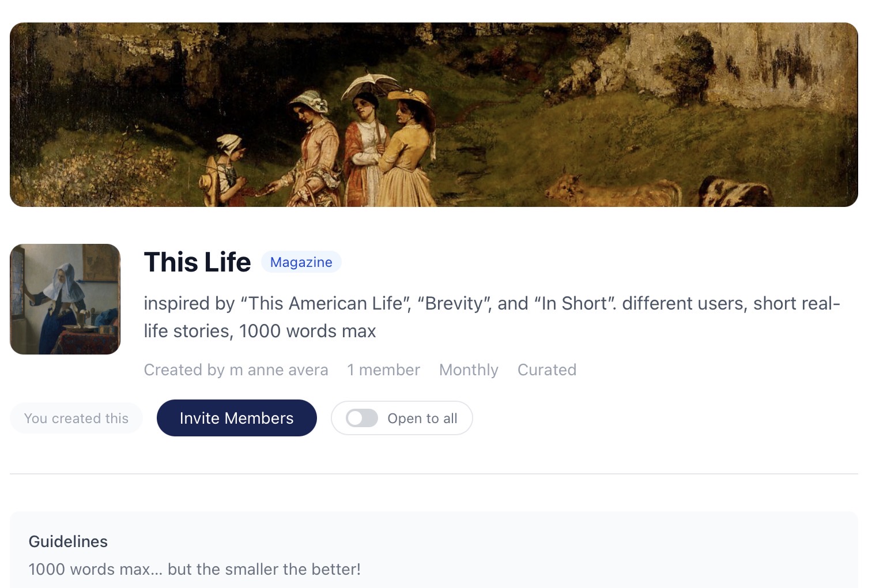Click the tan cow in the banner painting
Viewport: 872px width, 588px height.
[614, 190]
